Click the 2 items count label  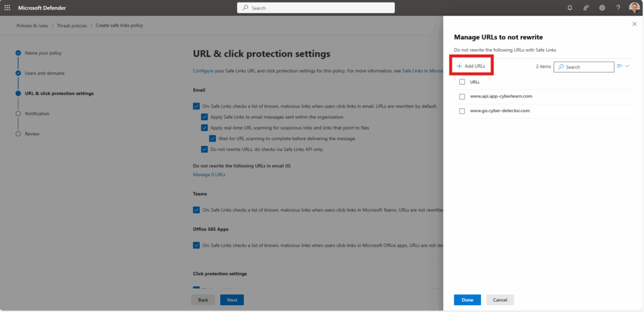543,67
